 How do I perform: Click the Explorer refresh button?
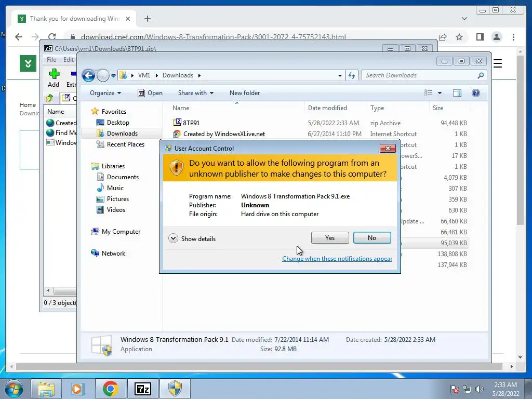click(352, 75)
